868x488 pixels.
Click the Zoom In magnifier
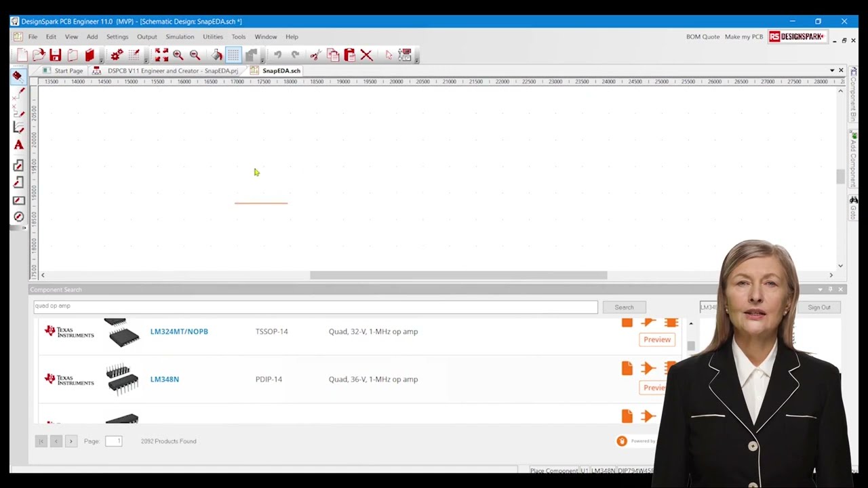(178, 55)
